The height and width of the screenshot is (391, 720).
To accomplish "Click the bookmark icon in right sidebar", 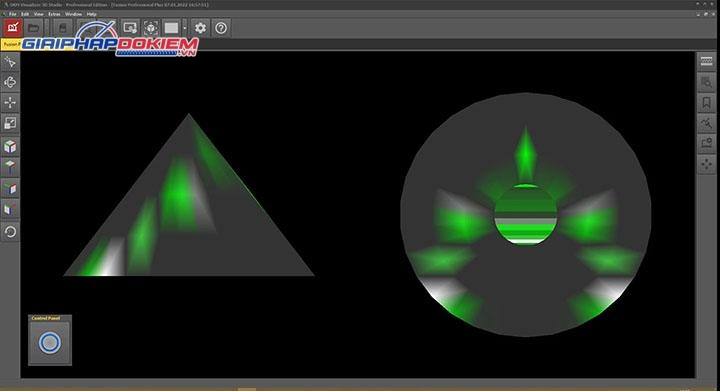I will point(707,102).
